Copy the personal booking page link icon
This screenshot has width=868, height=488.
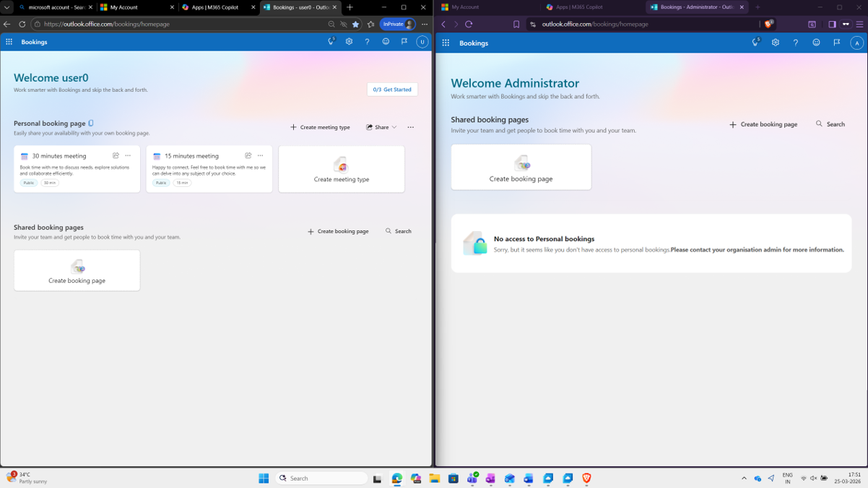click(x=91, y=123)
